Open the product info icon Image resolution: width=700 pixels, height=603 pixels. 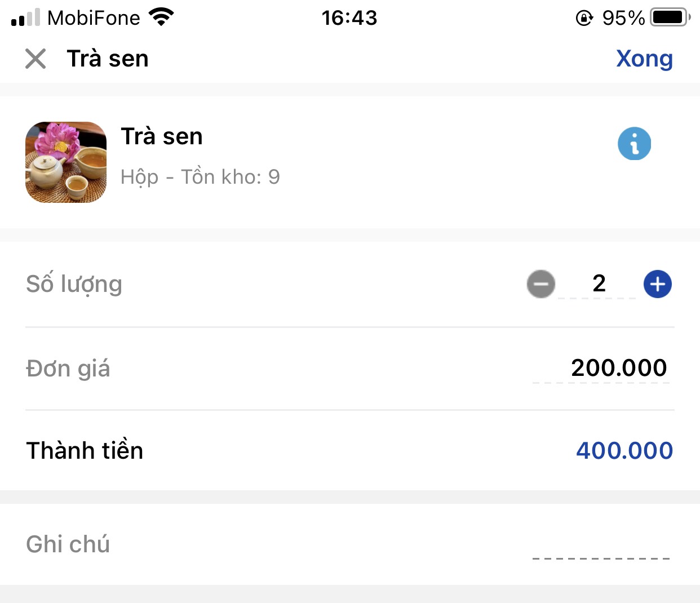634,144
